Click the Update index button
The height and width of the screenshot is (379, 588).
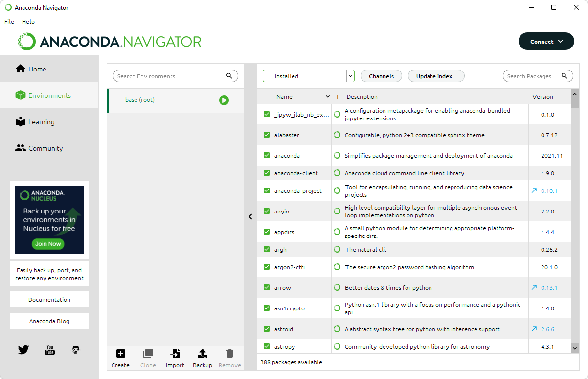point(436,76)
